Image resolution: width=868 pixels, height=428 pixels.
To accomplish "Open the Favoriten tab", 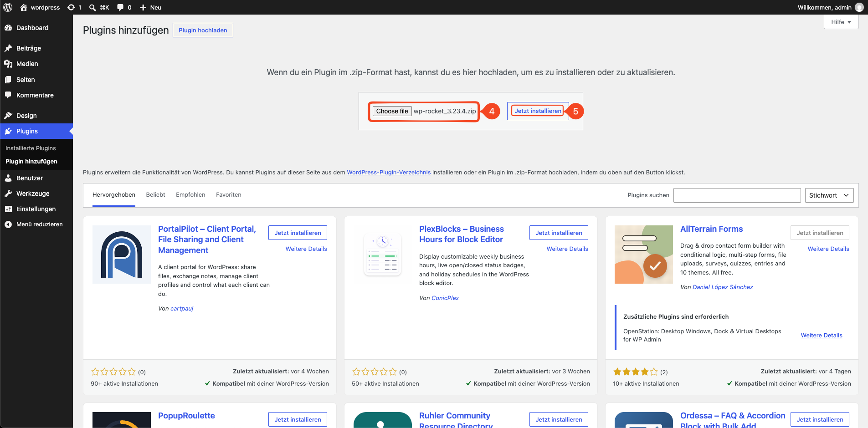I will click(x=229, y=195).
